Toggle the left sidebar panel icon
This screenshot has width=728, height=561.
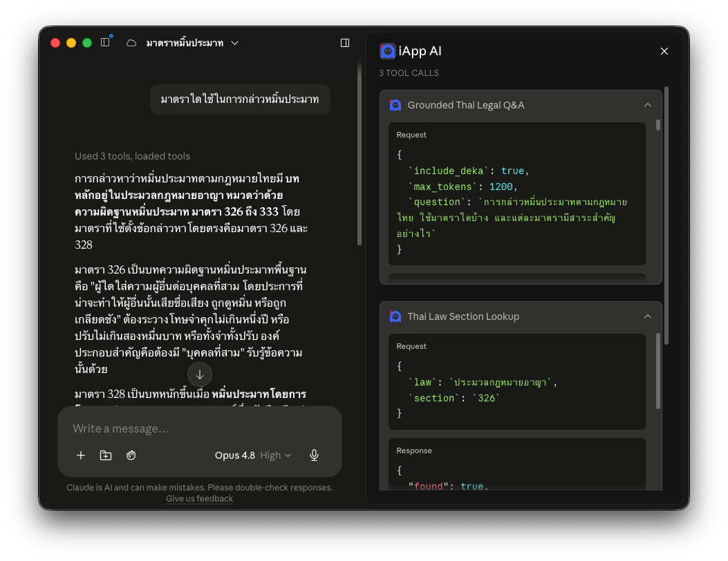105,43
